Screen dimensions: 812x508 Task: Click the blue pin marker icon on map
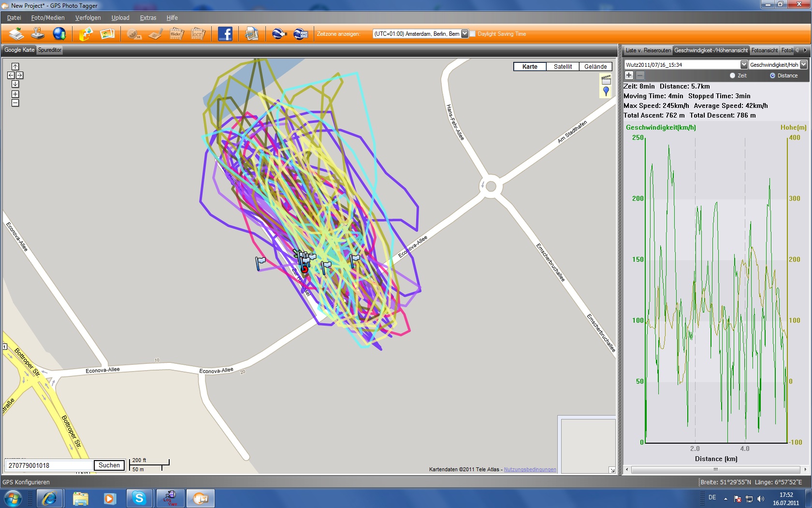pos(606,91)
